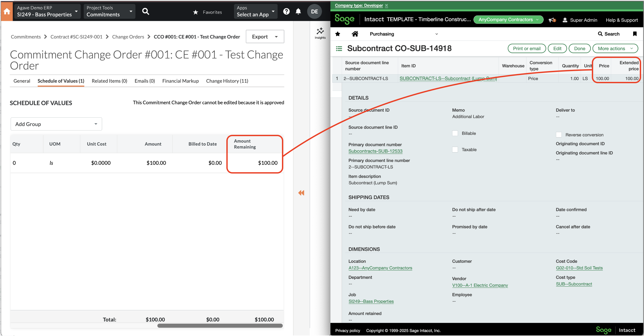This screenshot has width=644, height=336.
Task: Click the Agave home icon
Action: click(6, 11)
